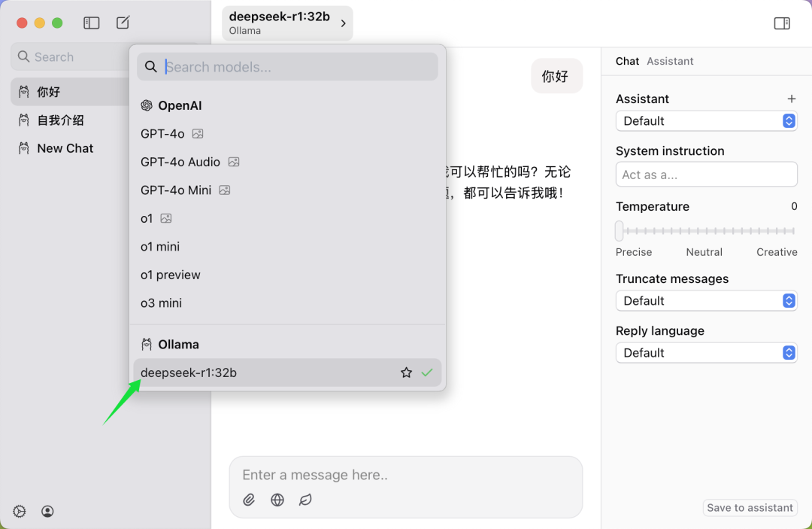Click System instruction text field
The width and height of the screenshot is (812, 529).
pyautogui.click(x=706, y=175)
